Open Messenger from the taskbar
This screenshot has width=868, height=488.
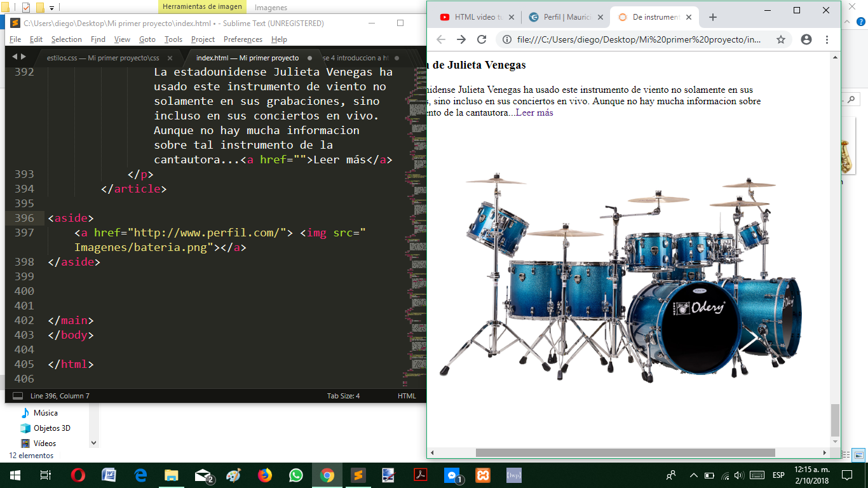452,475
